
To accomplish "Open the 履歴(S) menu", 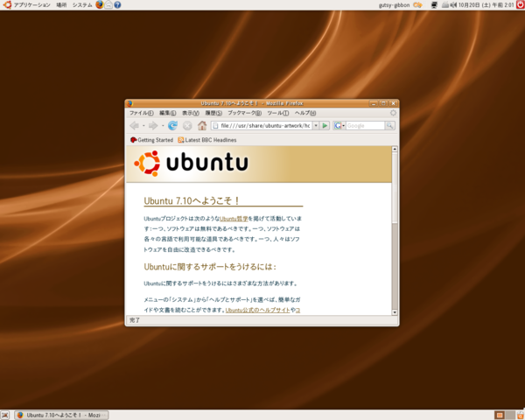I will coord(213,113).
